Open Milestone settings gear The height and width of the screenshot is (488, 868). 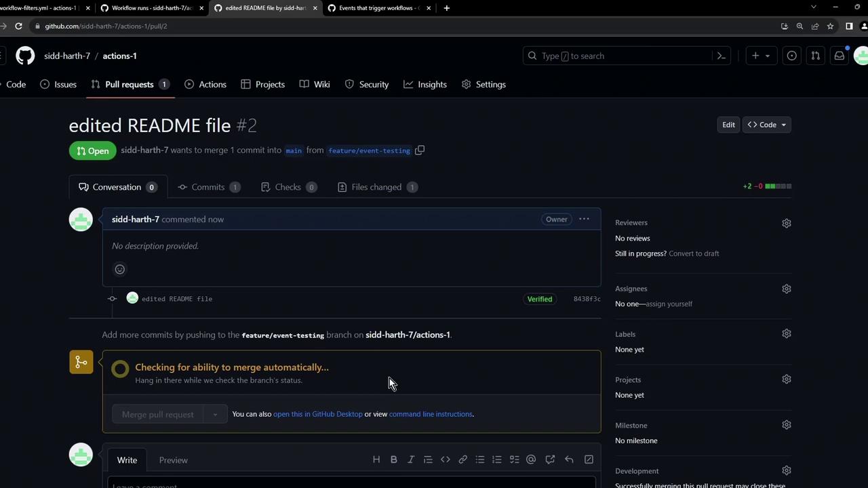787,425
